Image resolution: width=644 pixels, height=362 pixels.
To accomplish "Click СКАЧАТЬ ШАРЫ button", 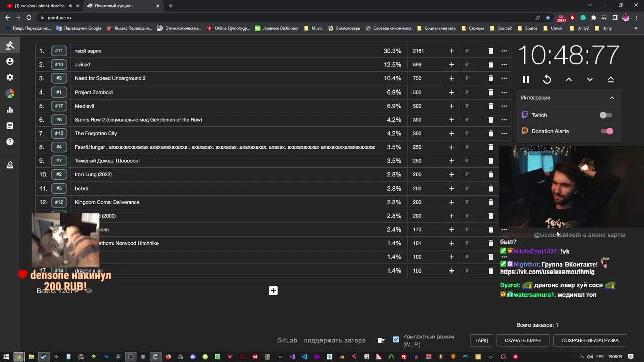I will (x=523, y=340).
